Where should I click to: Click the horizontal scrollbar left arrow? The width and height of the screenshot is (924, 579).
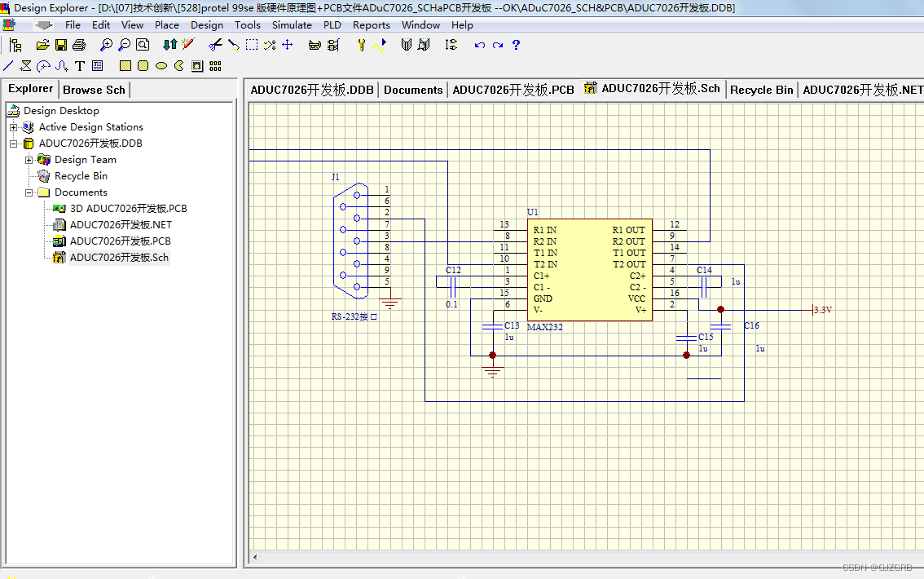(x=255, y=557)
